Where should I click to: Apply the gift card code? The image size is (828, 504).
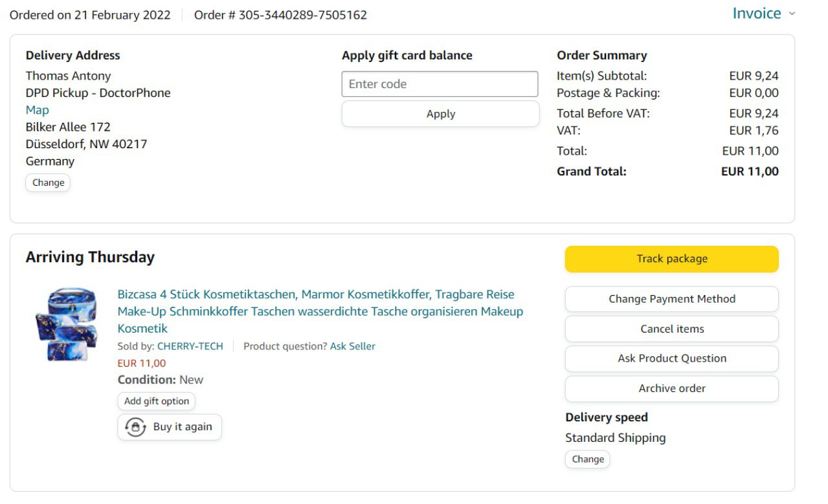click(440, 114)
